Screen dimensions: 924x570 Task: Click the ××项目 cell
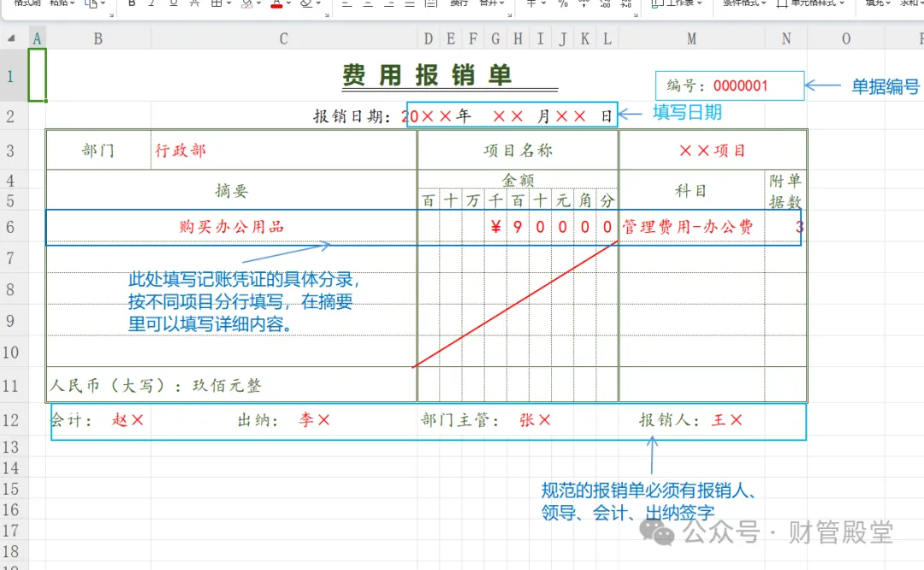coord(713,151)
